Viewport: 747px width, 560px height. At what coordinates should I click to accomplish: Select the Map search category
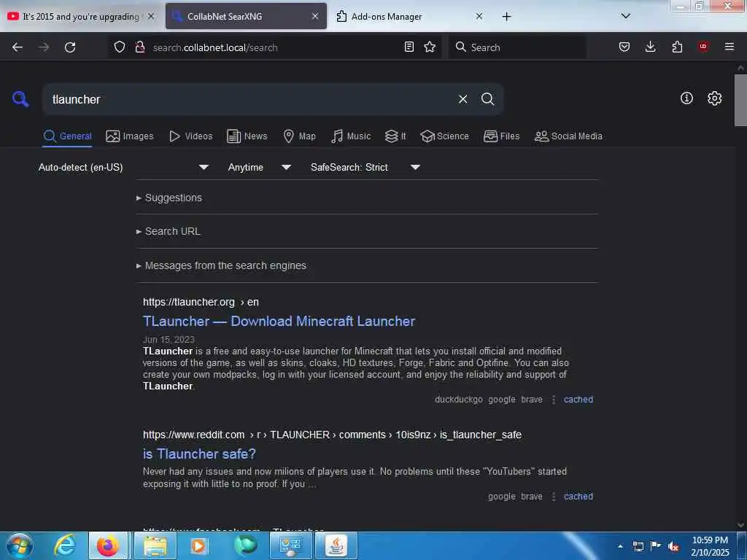pos(300,136)
